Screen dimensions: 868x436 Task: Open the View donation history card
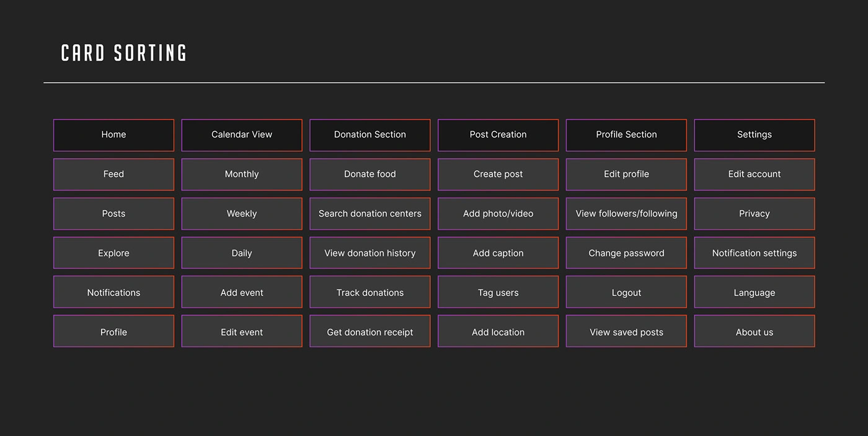[370, 253]
